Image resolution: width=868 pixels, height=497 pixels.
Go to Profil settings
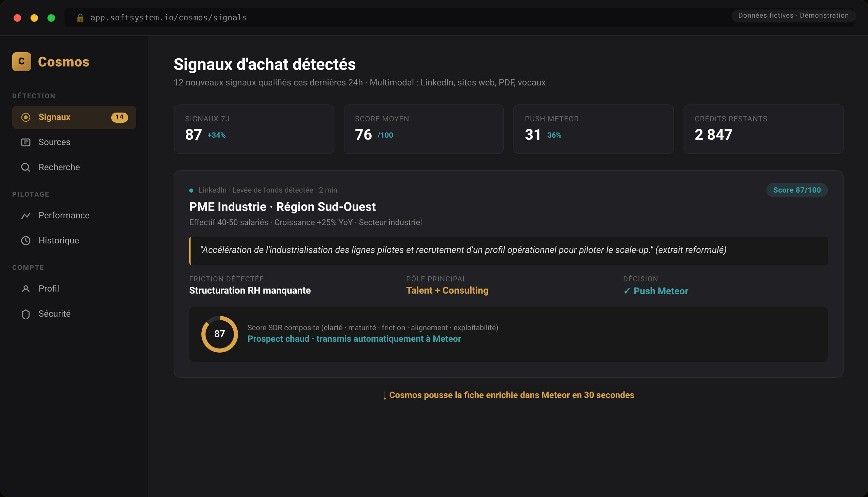pyautogui.click(x=74, y=289)
